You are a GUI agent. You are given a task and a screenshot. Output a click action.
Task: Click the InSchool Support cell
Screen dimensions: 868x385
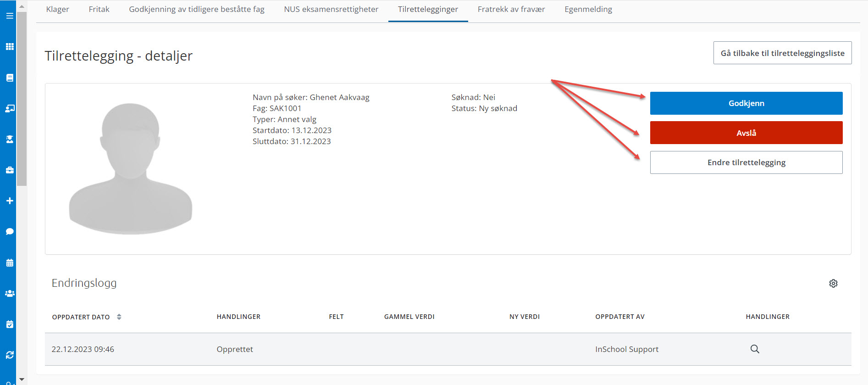click(627, 349)
